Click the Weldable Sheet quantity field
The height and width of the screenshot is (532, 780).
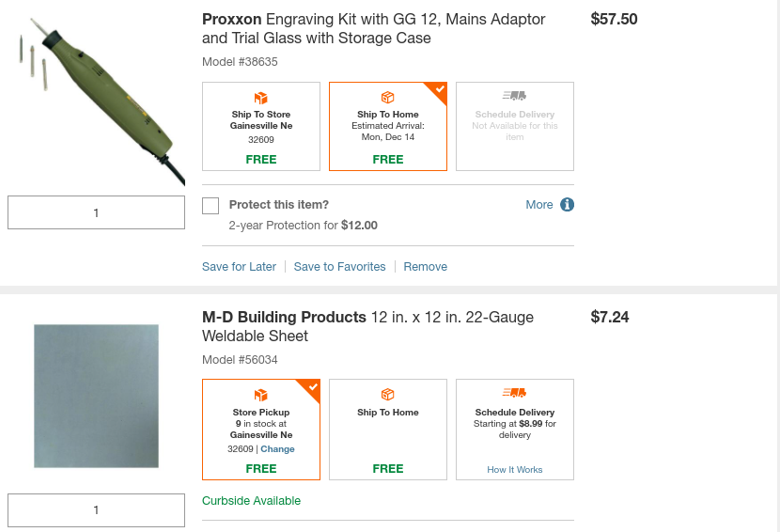(96, 510)
